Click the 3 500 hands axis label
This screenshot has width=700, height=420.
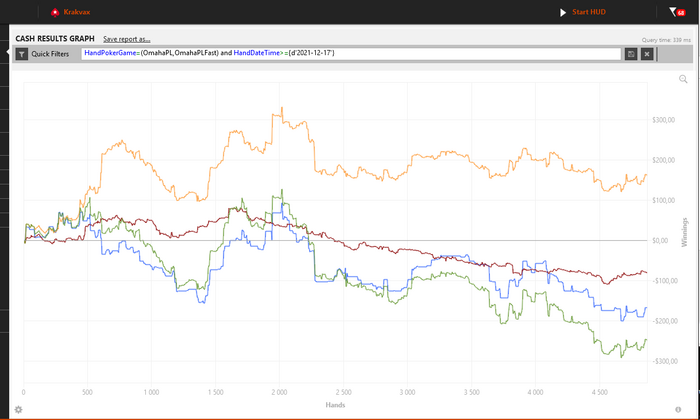click(471, 392)
